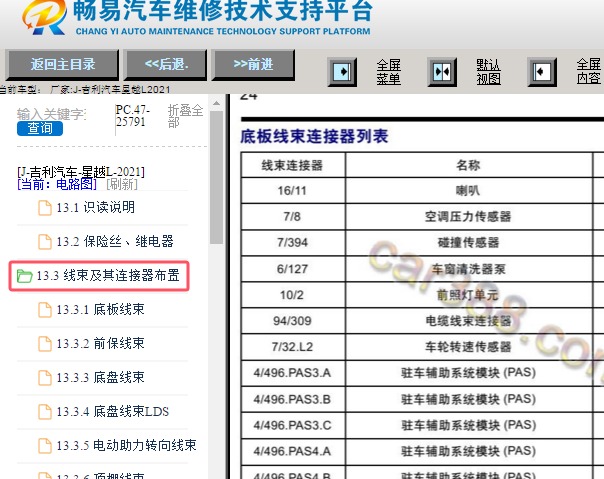Click the document icon beside 13.3.5 电动助力转向线束
This screenshot has height=479, width=604.
(x=45, y=446)
